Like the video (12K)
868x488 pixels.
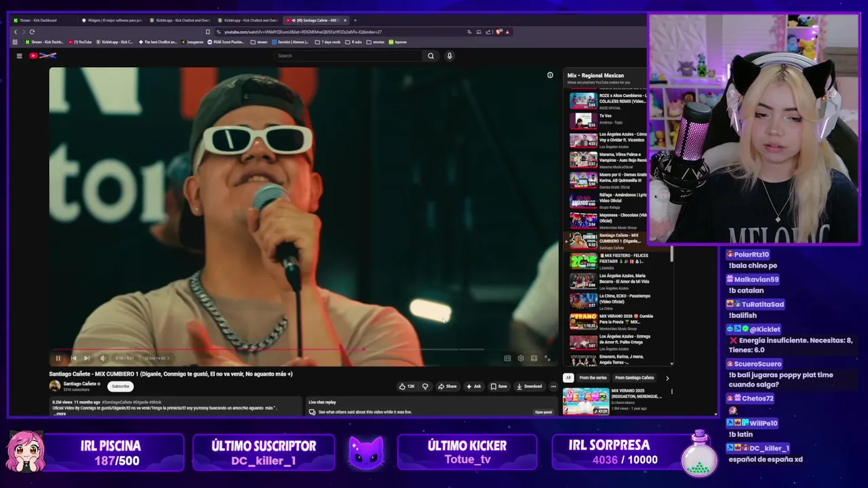tap(407, 386)
